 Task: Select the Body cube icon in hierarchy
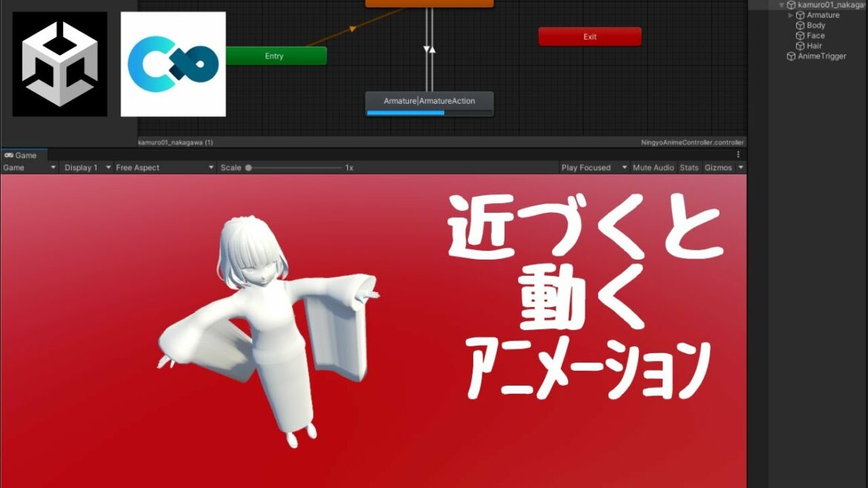(x=800, y=25)
